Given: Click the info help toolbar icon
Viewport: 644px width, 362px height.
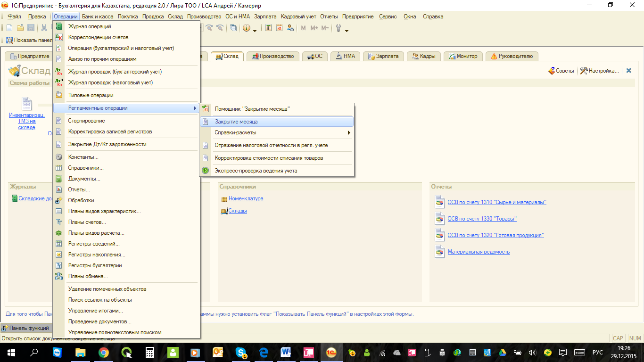Looking at the screenshot, I should [x=247, y=28].
